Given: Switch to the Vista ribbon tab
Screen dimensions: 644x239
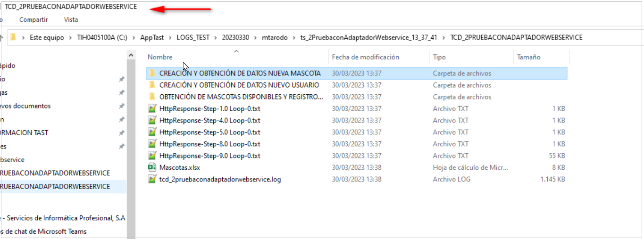Looking at the screenshot, I should click(x=71, y=20).
